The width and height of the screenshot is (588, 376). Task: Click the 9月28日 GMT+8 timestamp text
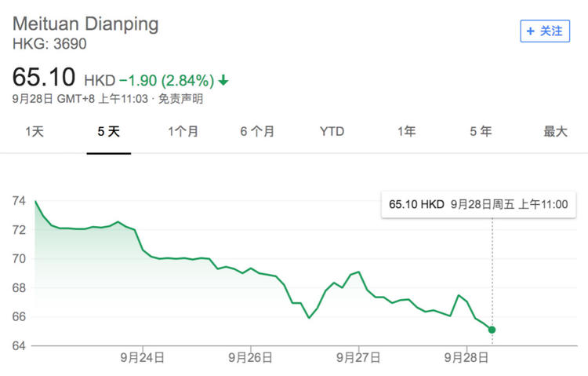pyautogui.click(x=80, y=99)
